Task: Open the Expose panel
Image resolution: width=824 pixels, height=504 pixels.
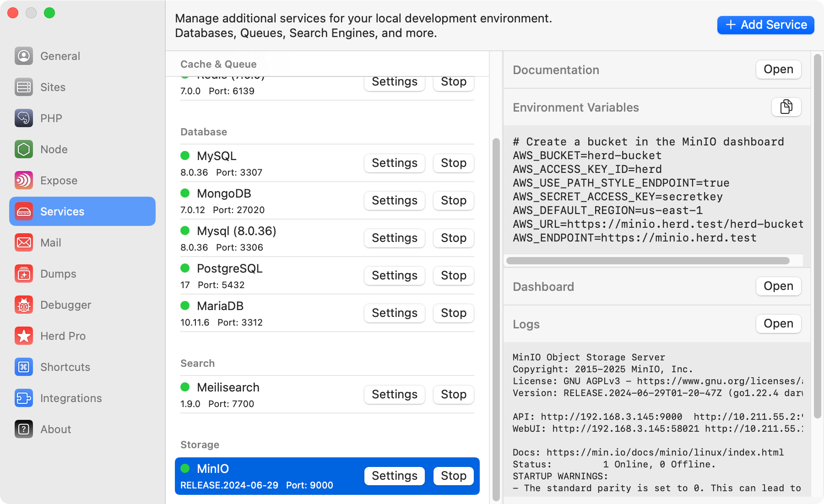Action: point(59,180)
